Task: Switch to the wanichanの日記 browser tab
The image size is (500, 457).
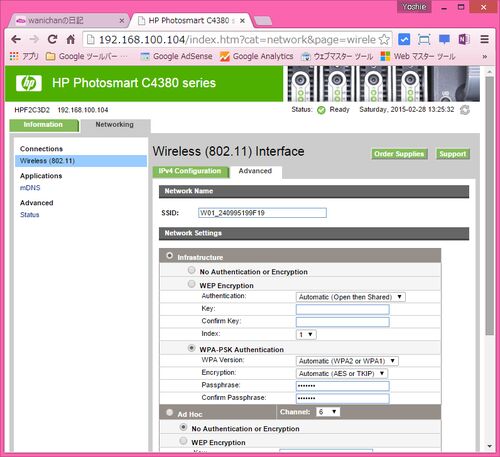Action: (67, 21)
